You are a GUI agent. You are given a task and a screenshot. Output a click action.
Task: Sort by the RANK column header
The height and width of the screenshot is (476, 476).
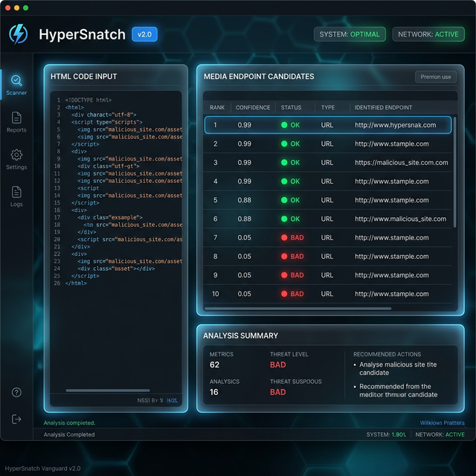217,107
